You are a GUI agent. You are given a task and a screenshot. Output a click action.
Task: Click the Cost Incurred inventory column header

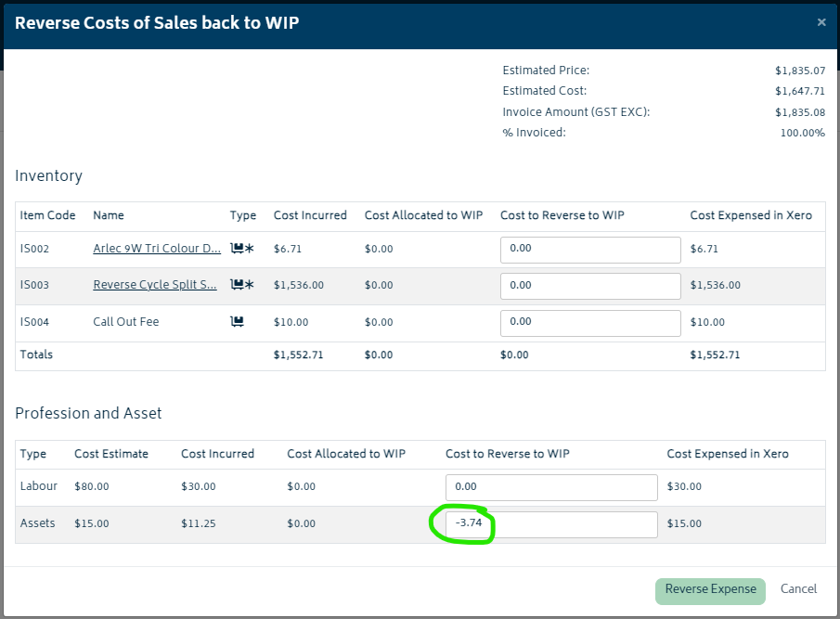310,215
